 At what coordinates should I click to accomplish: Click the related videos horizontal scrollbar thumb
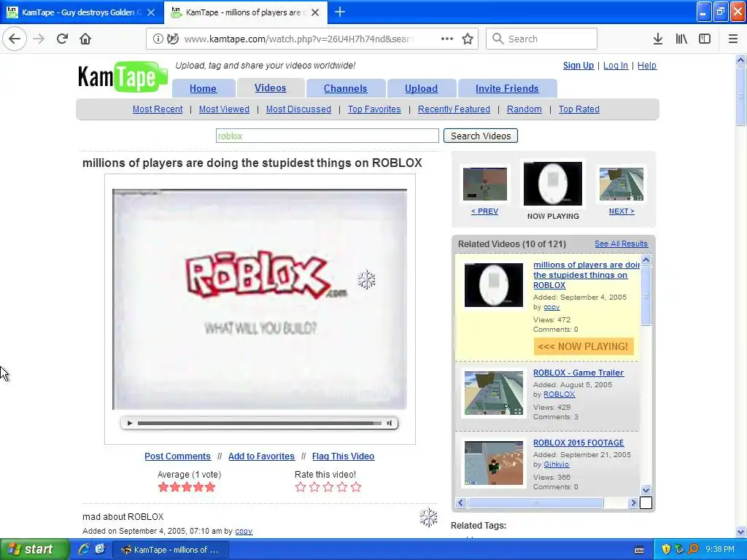click(535, 503)
